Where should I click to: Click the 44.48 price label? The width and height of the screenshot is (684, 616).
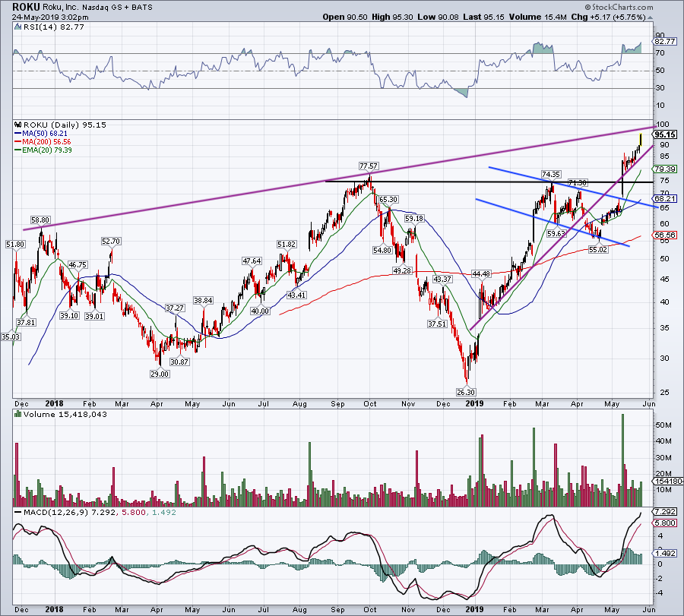[481, 273]
